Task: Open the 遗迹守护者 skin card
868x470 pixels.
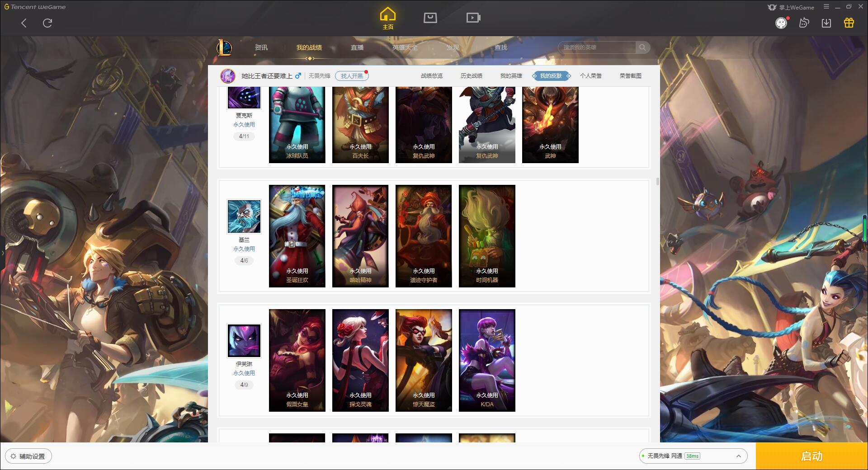Action: 424,236
